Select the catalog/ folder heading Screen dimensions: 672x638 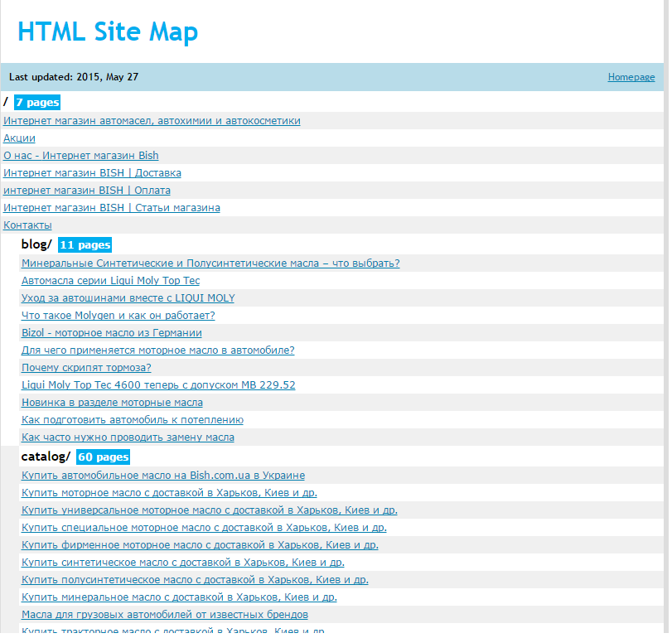[x=46, y=457]
